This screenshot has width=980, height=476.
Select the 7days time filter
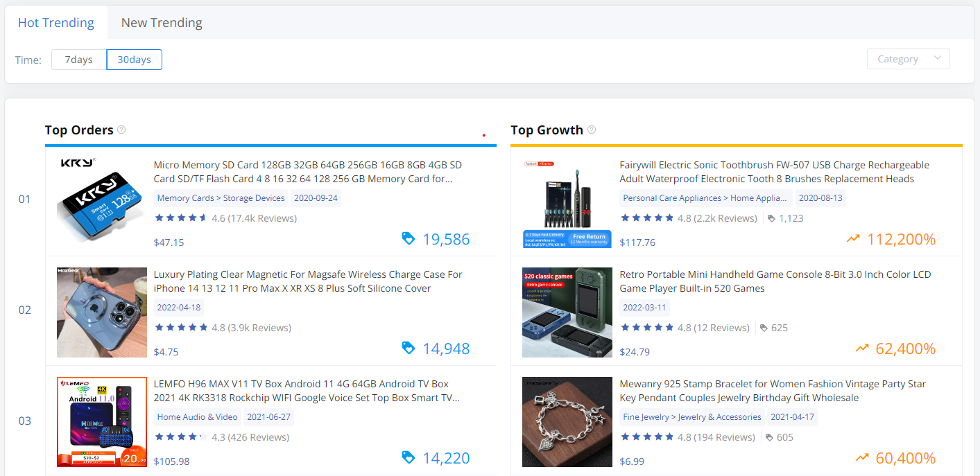[x=79, y=60]
